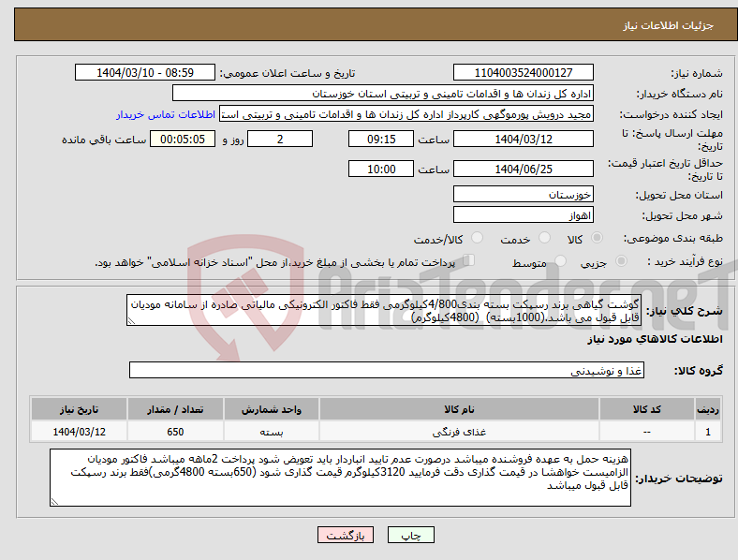738x560 pixels.
Task: Toggle the اسناد خزانه اسلامی payment checkbox
Action: [x=469, y=259]
